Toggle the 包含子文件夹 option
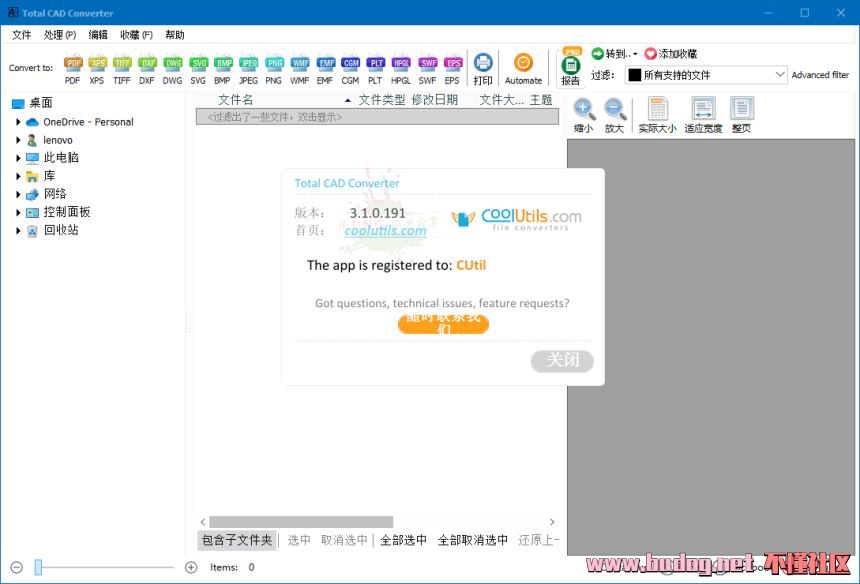This screenshot has width=860, height=584. [x=237, y=540]
